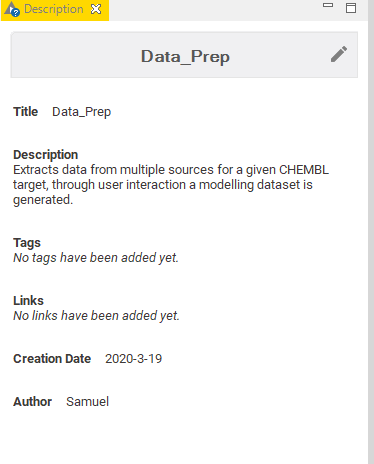Select the Description tab label
The height and width of the screenshot is (464, 374).
click(54, 9)
